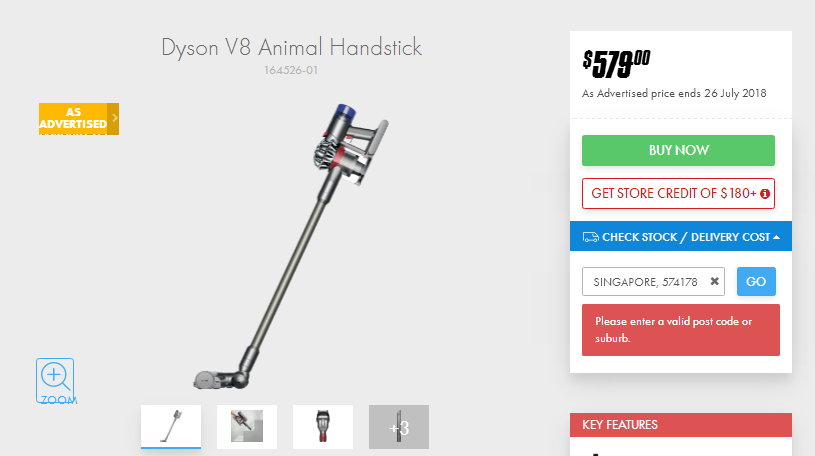Screen dimensions: 815x456
Task: Click the store credit info icon
Action: (x=765, y=194)
